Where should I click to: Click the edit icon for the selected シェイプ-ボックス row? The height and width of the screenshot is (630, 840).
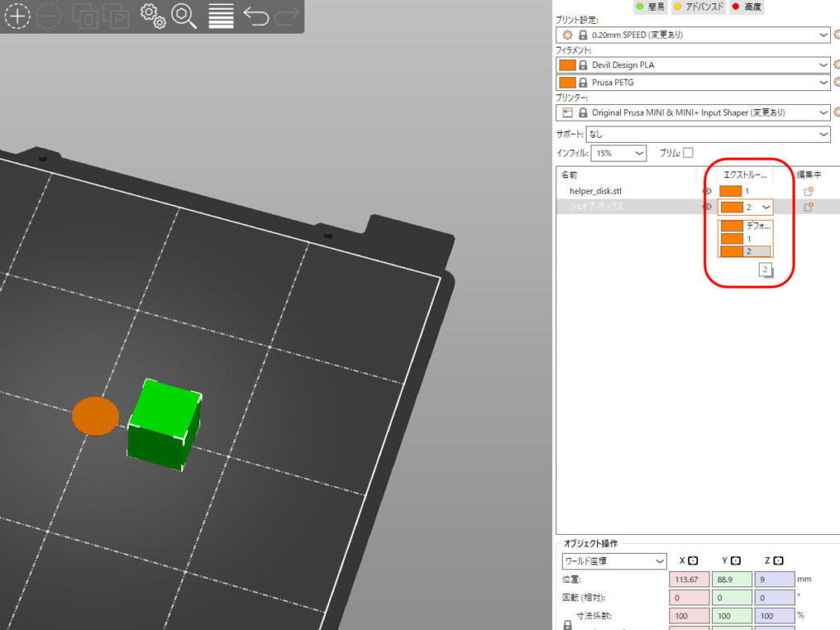point(808,207)
